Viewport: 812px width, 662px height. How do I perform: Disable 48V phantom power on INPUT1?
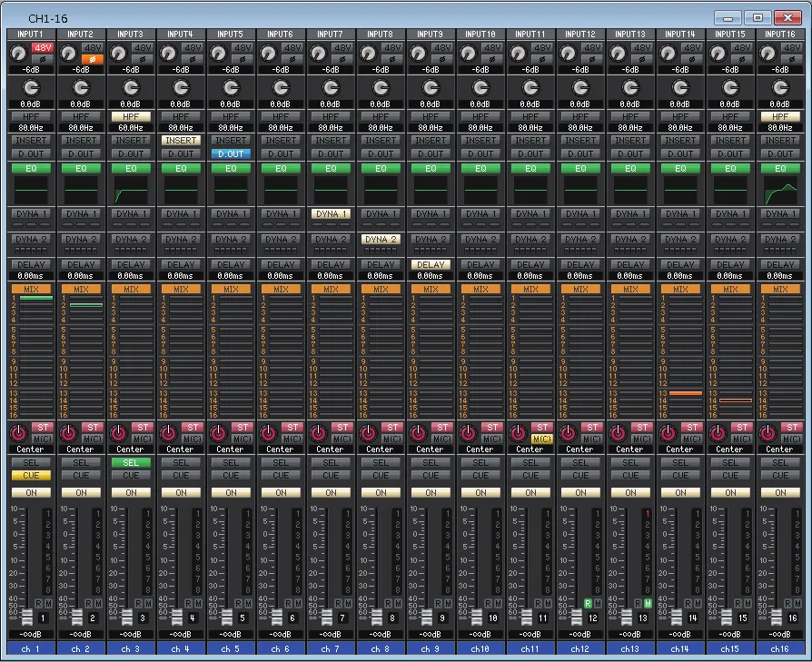(43, 47)
